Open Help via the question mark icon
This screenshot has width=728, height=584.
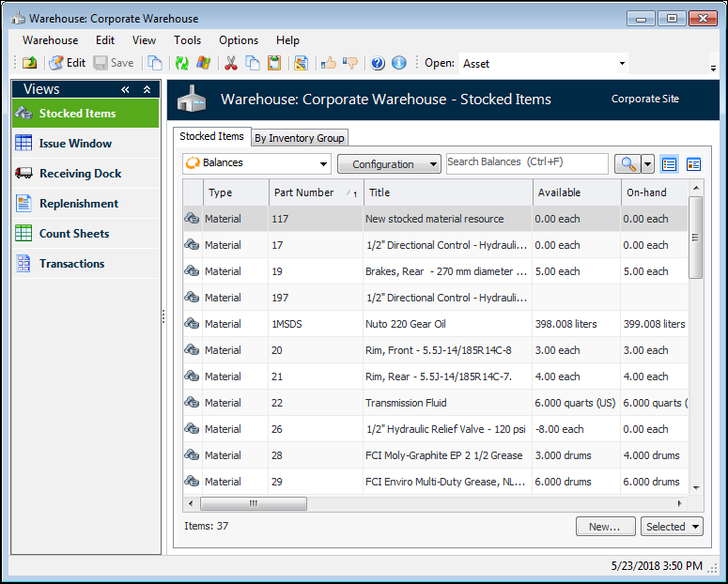tap(378, 63)
